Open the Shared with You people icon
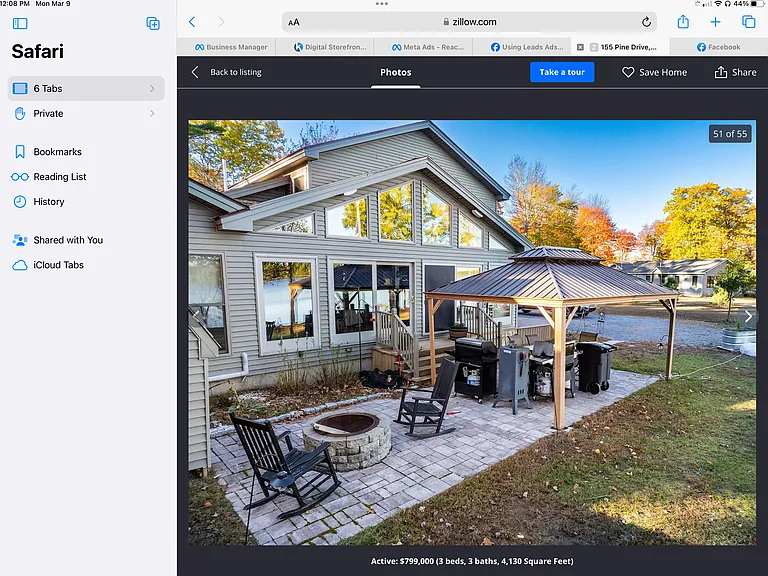The height and width of the screenshot is (576, 768). (20, 240)
